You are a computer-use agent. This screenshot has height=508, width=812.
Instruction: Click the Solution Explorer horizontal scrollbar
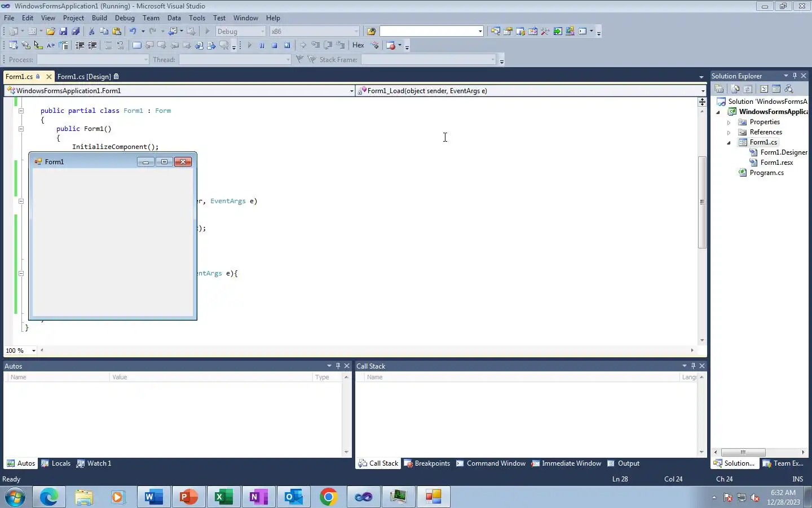pos(743,452)
